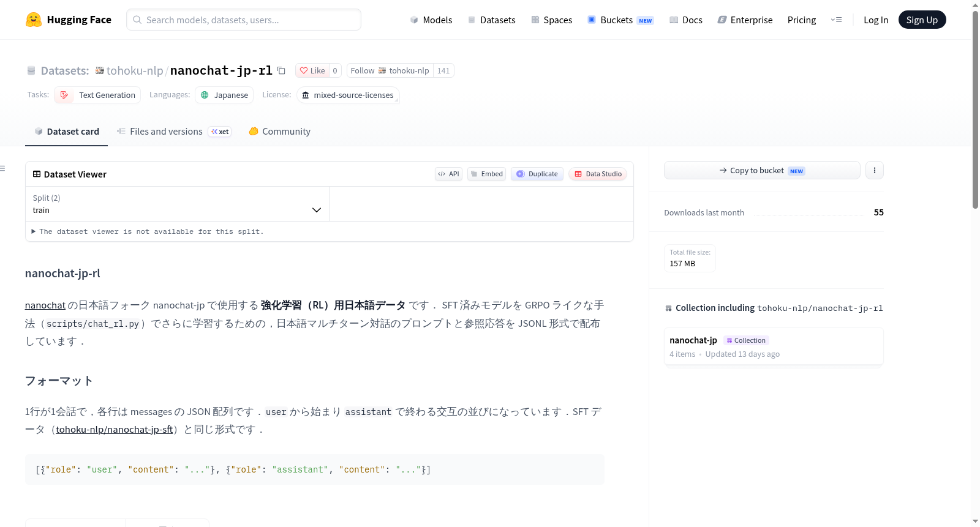Image resolution: width=980 pixels, height=527 pixels.
Task: Open Docs in the top navigation
Action: [x=685, y=20]
